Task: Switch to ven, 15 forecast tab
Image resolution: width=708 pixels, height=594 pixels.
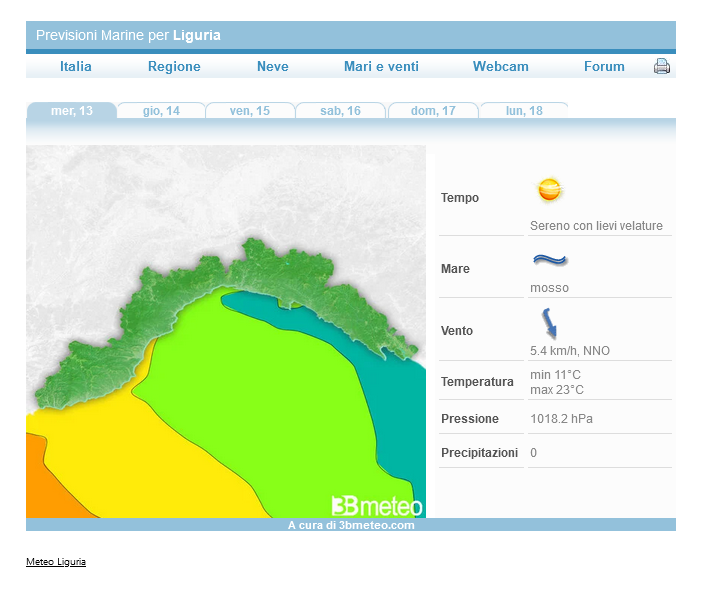Action: [250, 111]
